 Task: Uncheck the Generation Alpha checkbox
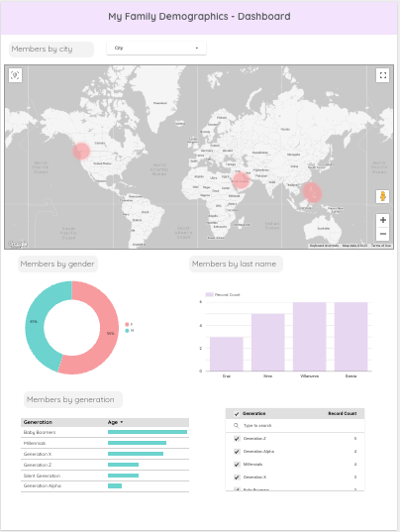[237, 452]
